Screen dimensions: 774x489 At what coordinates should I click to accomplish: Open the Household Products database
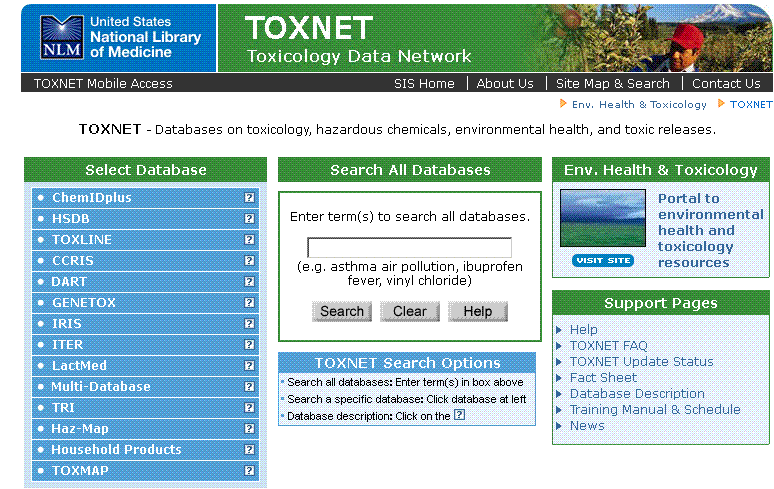coord(116,450)
